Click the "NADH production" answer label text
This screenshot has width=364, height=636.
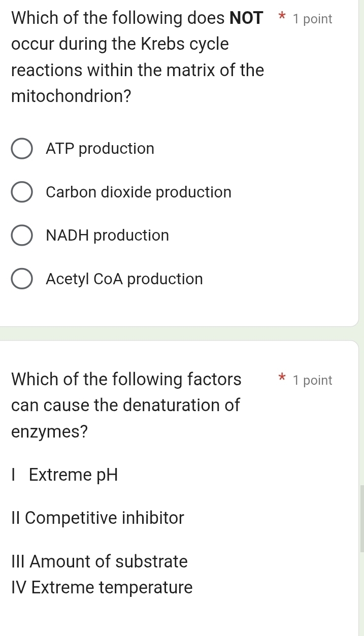(x=107, y=236)
